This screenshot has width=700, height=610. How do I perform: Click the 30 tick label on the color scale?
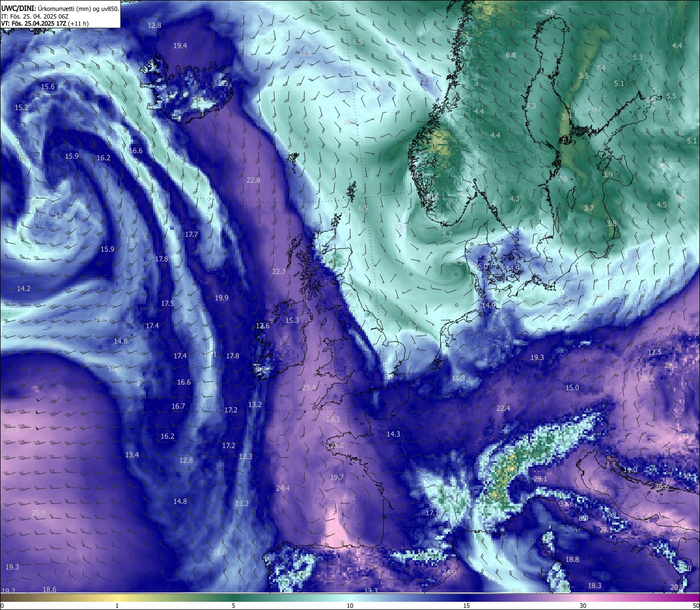coord(583,606)
